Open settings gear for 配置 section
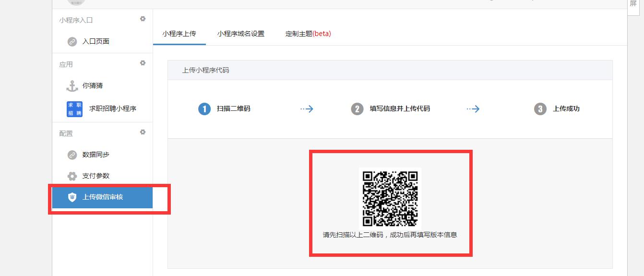Viewport: 644px width, 276px height. 143,132
